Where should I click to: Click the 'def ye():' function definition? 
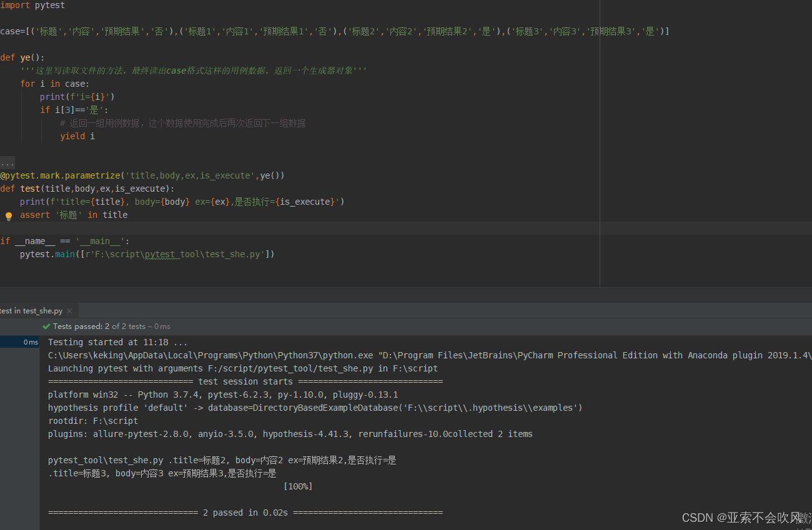point(22,57)
